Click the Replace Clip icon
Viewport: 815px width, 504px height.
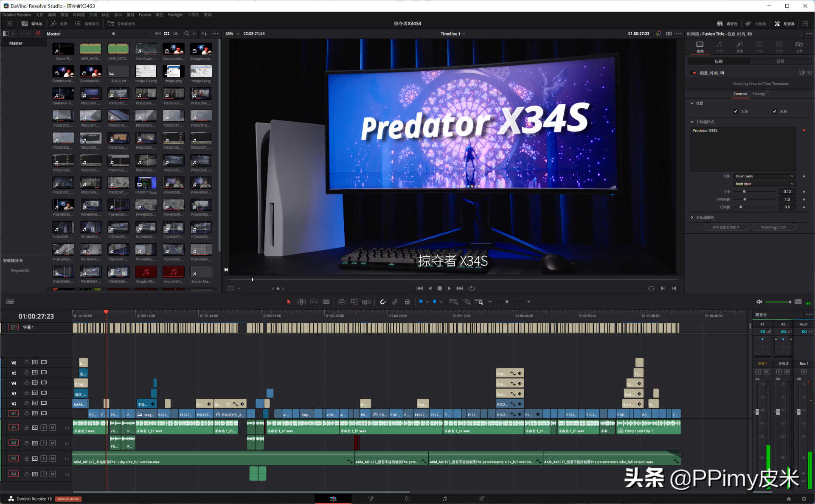[x=367, y=302]
